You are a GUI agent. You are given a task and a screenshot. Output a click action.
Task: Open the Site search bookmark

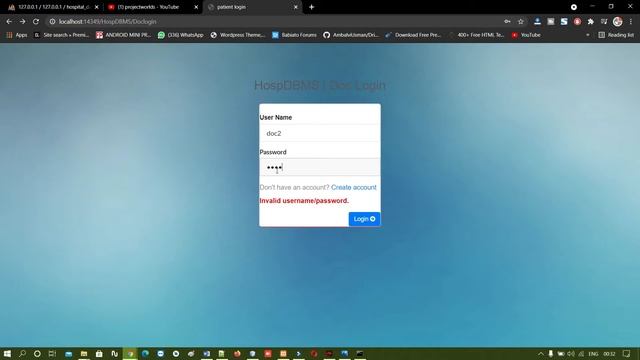point(62,35)
